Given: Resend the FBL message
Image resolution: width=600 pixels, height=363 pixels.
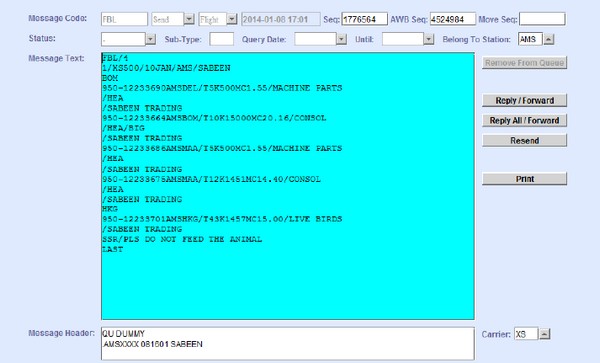Looking at the screenshot, I should (x=524, y=140).
